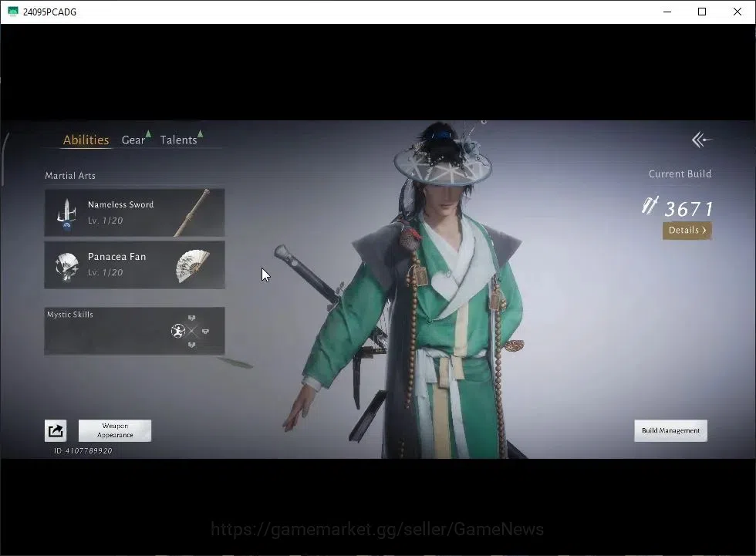Expand build Details chevron button
Image resolution: width=756 pixels, height=556 pixels.
687,231
